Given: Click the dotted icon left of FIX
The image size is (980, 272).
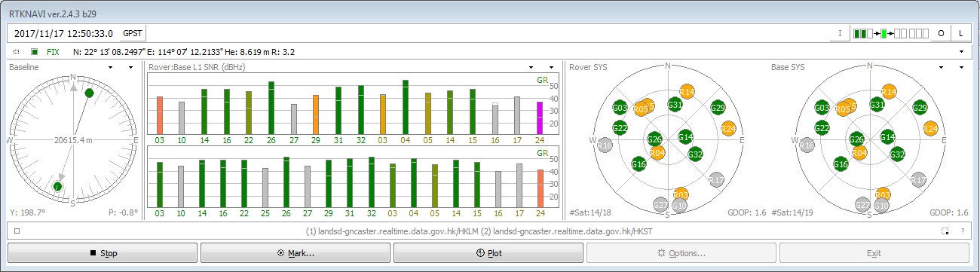Looking at the screenshot, I should pos(17,52).
